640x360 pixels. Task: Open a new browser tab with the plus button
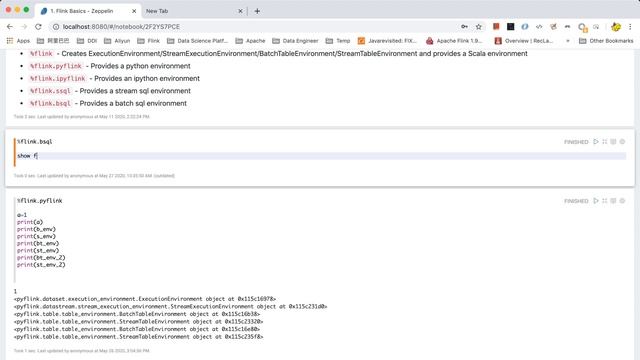click(257, 11)
